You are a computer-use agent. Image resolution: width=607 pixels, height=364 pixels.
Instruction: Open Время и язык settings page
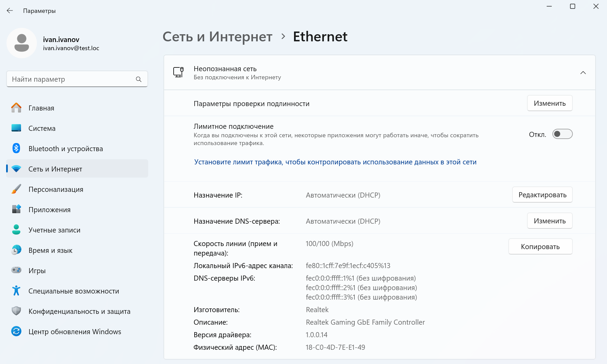click(50, 250)
